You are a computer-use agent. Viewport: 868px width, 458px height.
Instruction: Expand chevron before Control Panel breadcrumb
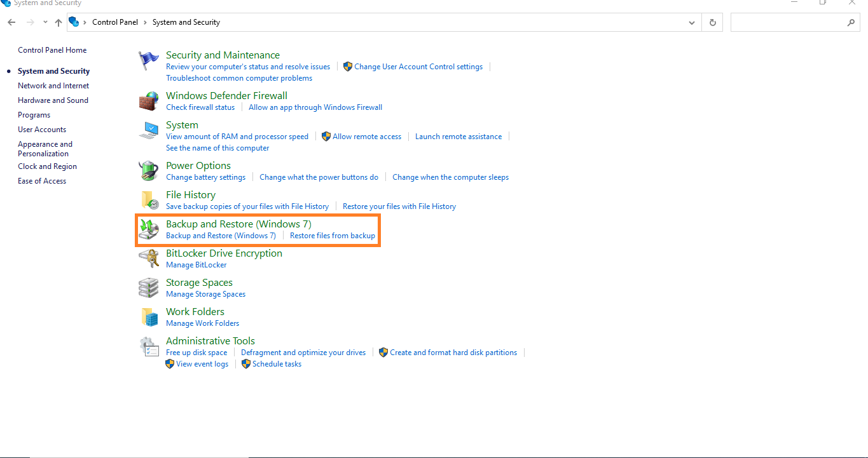pos(85,22)
